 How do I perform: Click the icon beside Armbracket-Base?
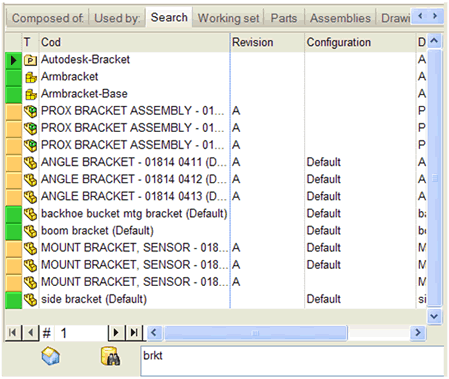30,94
